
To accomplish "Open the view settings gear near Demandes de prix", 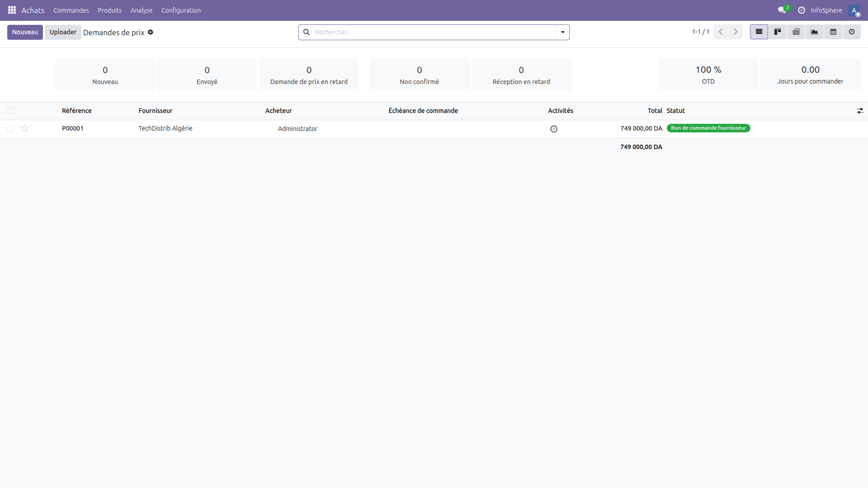I will (x=151, y=32).
